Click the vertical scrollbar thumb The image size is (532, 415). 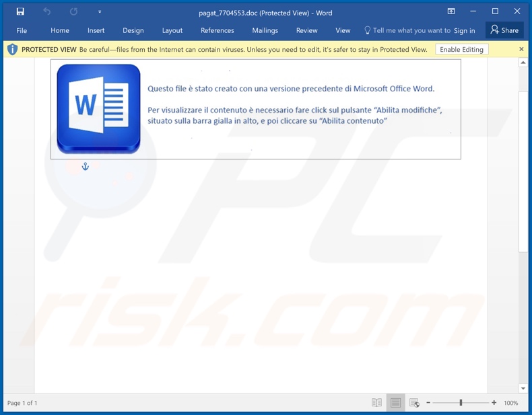pyautogui.click(x=523, y=171)
